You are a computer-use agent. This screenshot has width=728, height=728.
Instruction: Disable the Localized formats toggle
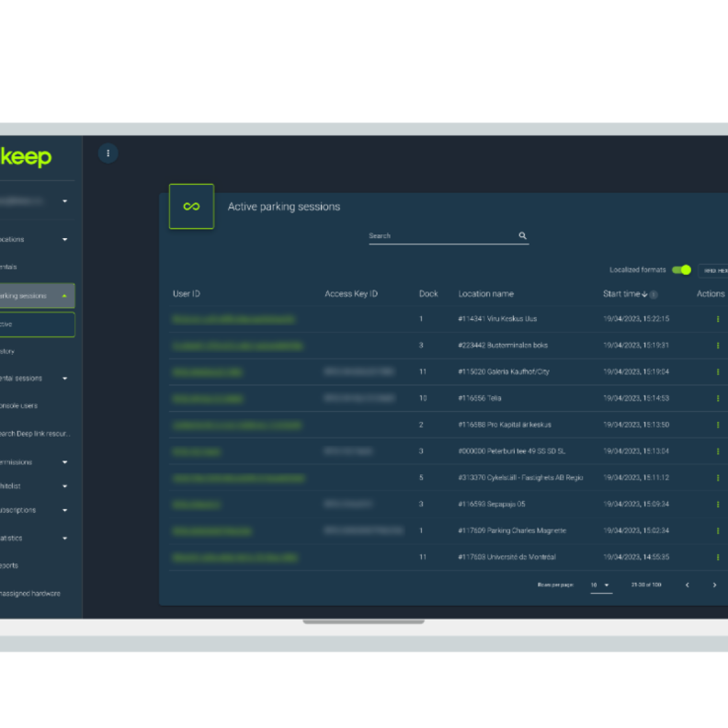[681, 270]
